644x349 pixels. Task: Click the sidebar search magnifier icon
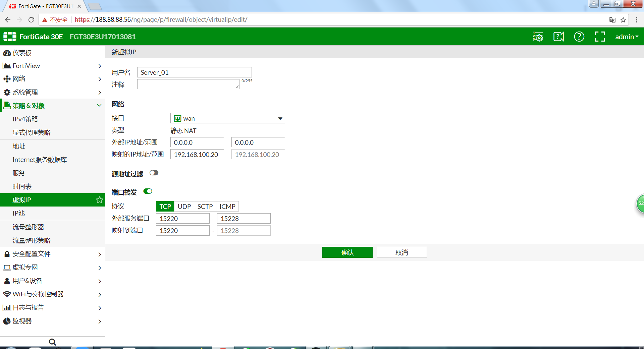[x=52, y=342]
